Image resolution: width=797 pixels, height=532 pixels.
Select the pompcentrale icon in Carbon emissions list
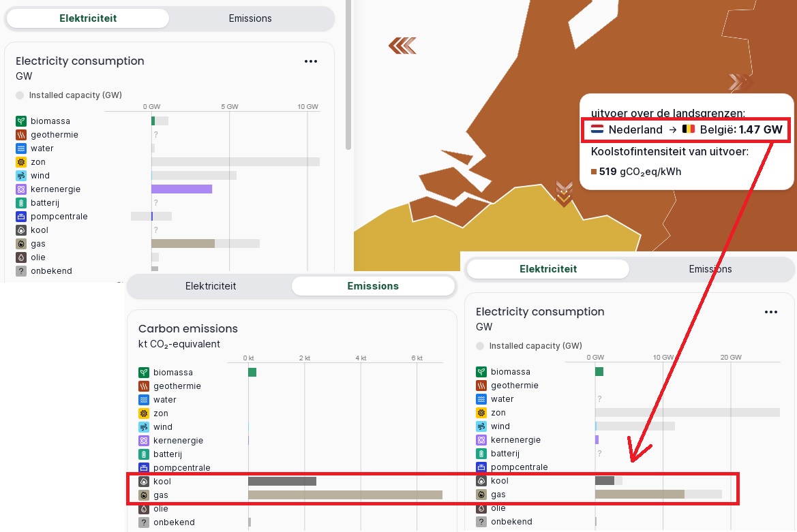144,468
